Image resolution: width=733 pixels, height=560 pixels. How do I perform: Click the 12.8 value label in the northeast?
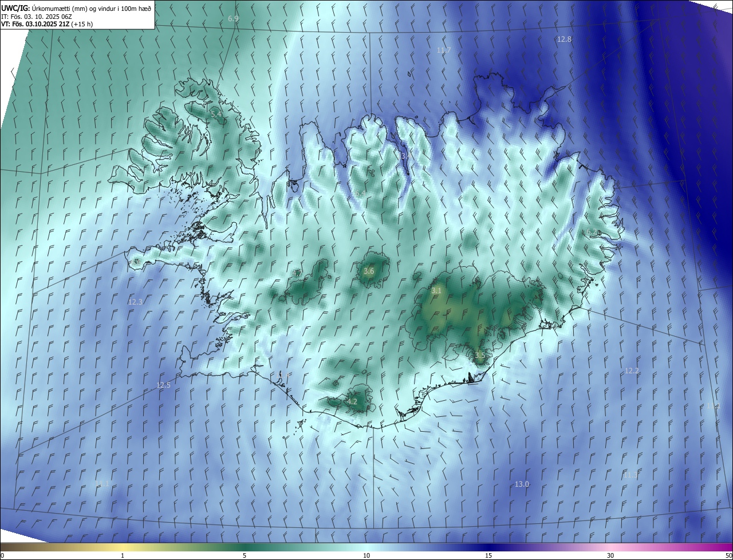coord(564,40)
